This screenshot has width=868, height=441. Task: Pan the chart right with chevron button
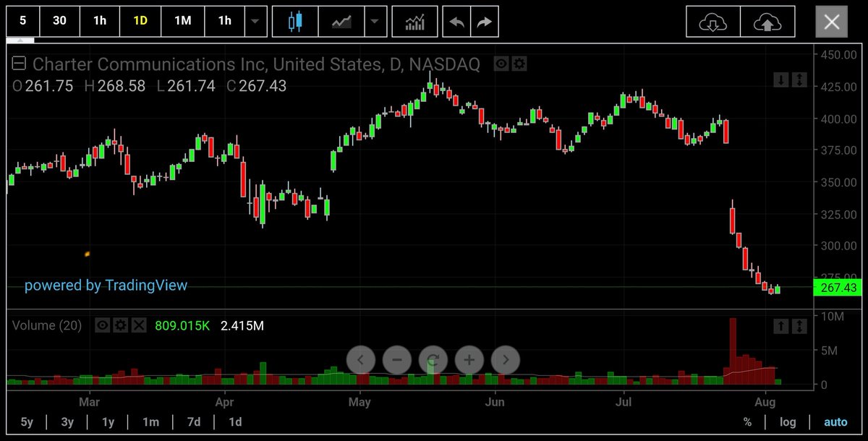[x=506, y=359]
